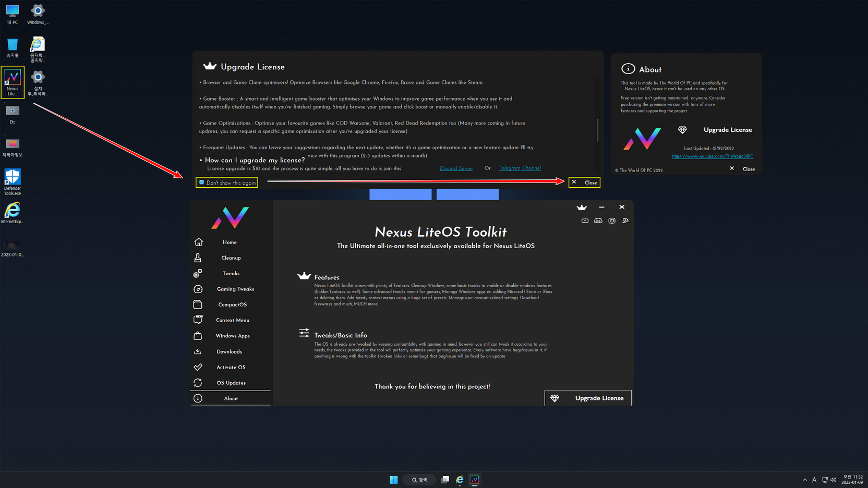
Task: Open the Windows Start menu
Action: point(394,480)
